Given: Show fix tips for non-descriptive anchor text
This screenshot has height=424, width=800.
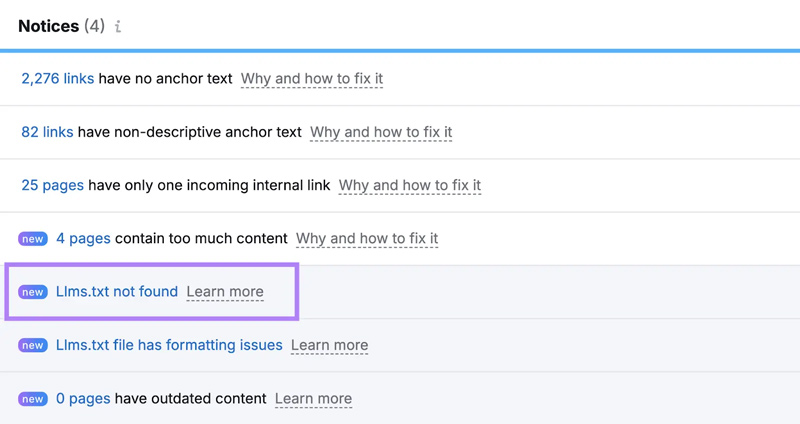Looking at the screenshot, I should (381, 132).
